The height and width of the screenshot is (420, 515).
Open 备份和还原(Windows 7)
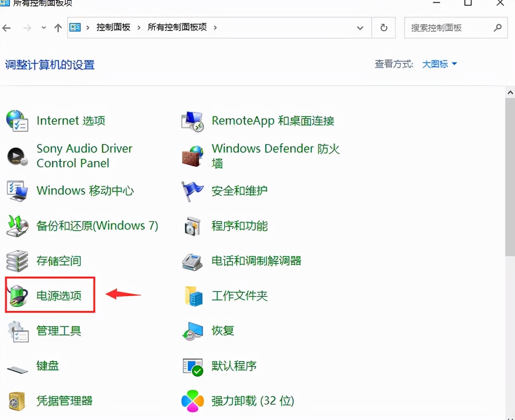point(97,226)
